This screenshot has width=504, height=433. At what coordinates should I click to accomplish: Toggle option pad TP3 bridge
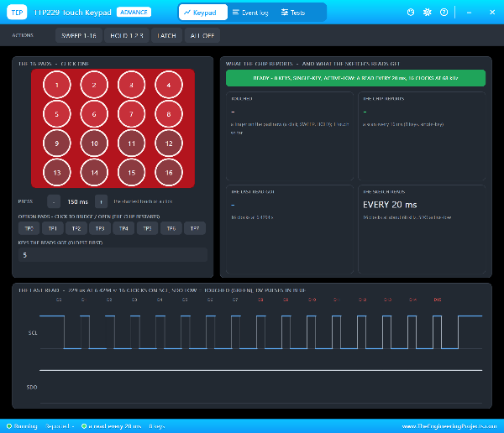(x=100, y=228)
